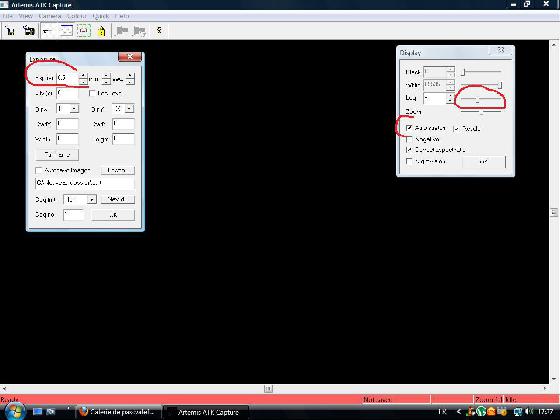Click the second camera loop icon in toolbar
The width and height of the screenshot is (560, 420).
29,31
